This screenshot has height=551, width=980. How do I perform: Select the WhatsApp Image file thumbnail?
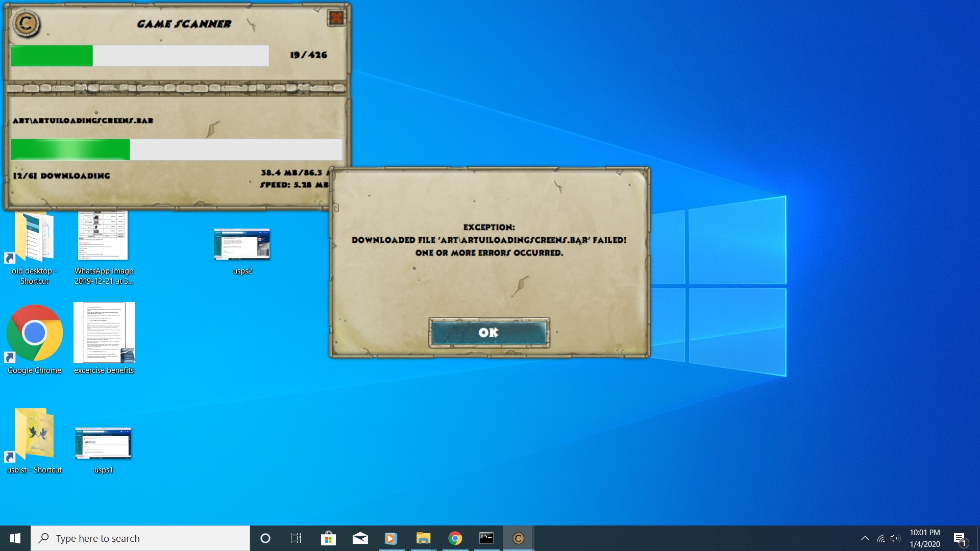point(103,236)
